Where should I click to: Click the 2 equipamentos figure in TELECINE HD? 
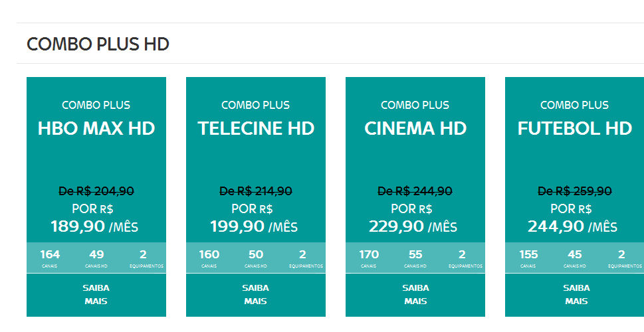[306, 258]
